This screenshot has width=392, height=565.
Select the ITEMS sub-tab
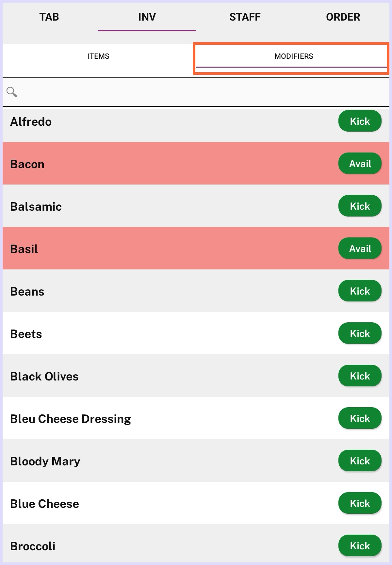(98, 56)
